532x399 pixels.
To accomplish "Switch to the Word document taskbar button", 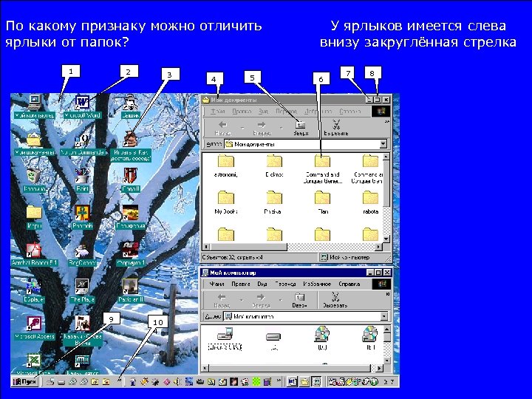I will tap(292, 382).
